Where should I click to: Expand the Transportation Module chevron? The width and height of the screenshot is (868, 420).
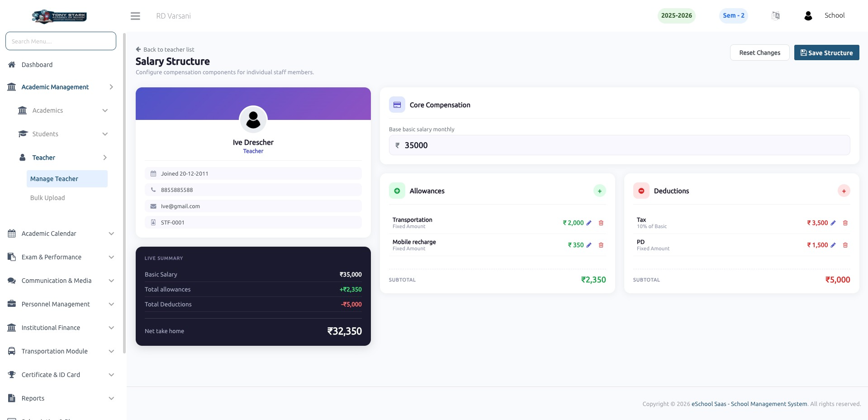[111, 351]
